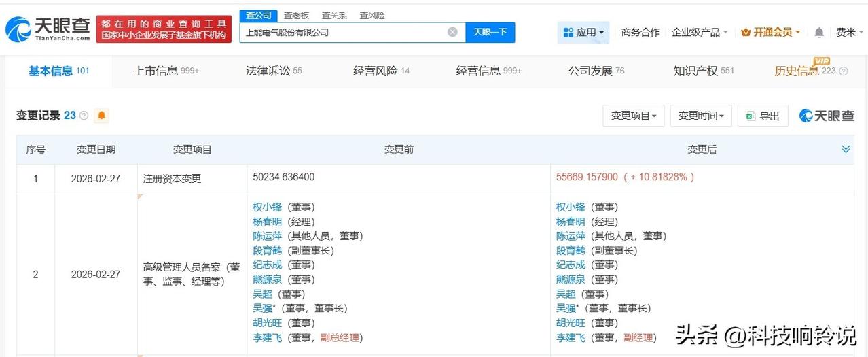Clear the search box with the X icon

click(x=452, y=32)
